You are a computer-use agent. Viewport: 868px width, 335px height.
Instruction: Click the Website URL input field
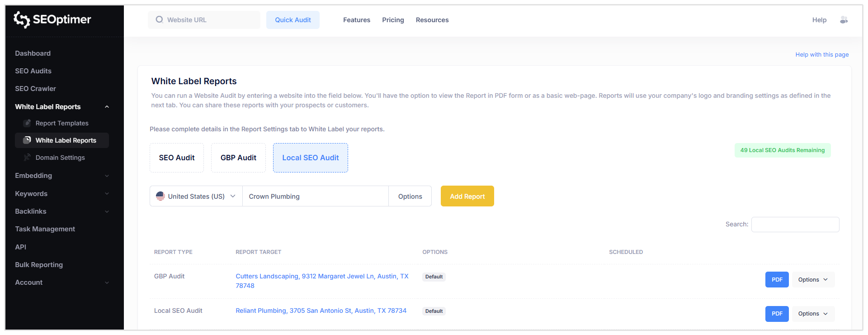[204, 20]
